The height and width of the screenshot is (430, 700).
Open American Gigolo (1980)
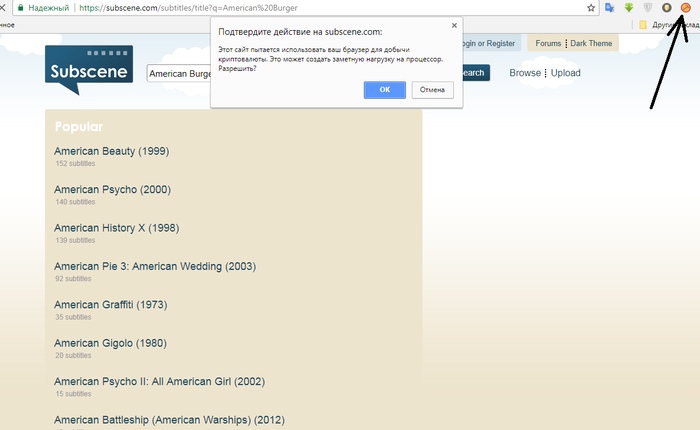point(110,343)
